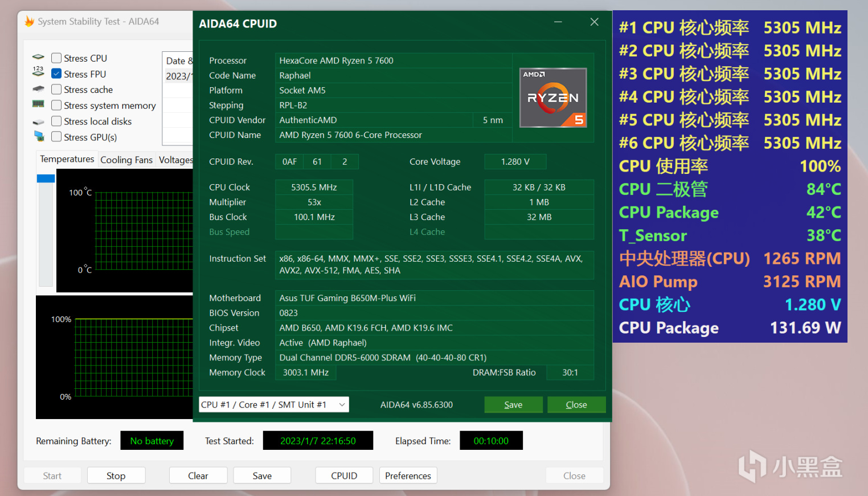Click the Motherboard value Asus TUF Gaming
Viewport: 868px width, 496px height.
tap(435, 298)
